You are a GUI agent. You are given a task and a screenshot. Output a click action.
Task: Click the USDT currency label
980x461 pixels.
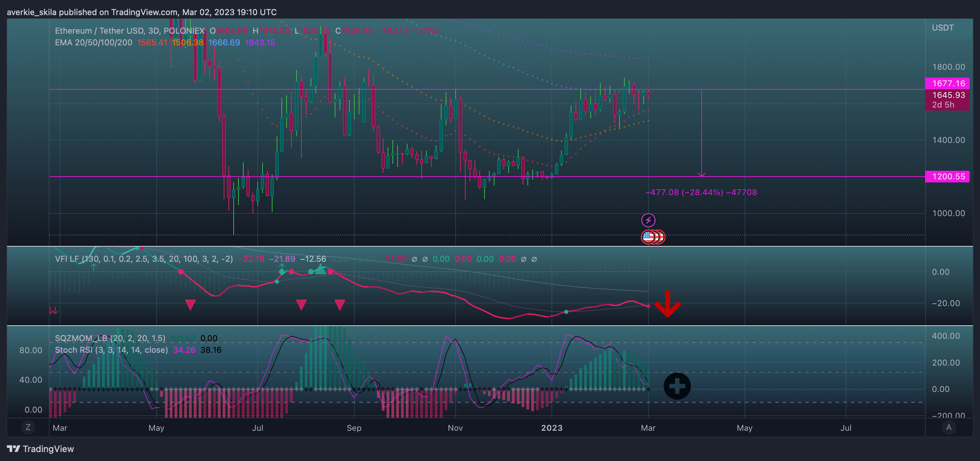pyautogui.click(x=943, y=28)
